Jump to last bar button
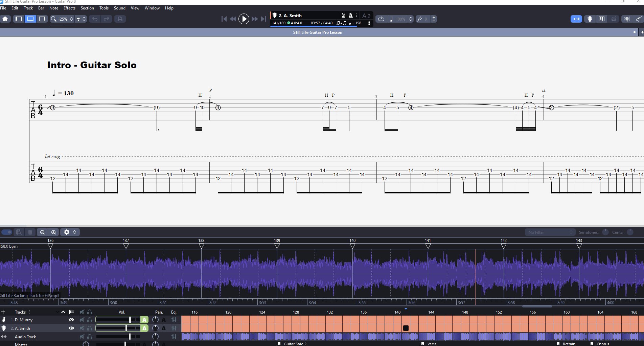 (x=263, y=19)
